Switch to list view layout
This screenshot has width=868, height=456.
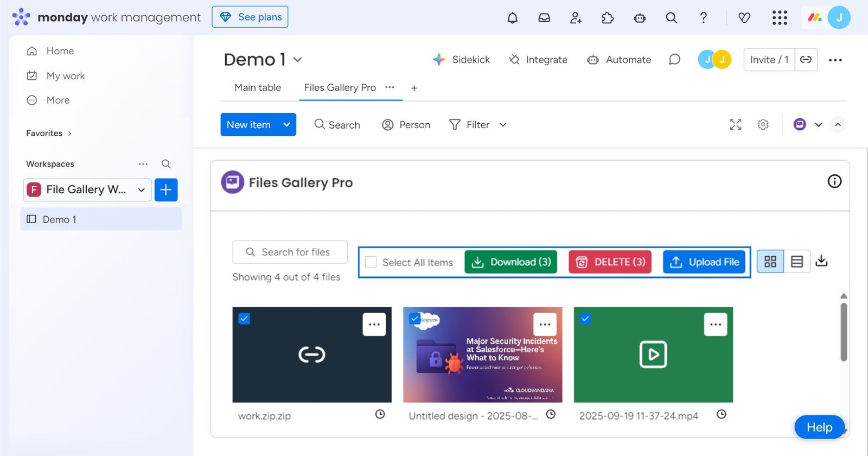click(797, 262)
